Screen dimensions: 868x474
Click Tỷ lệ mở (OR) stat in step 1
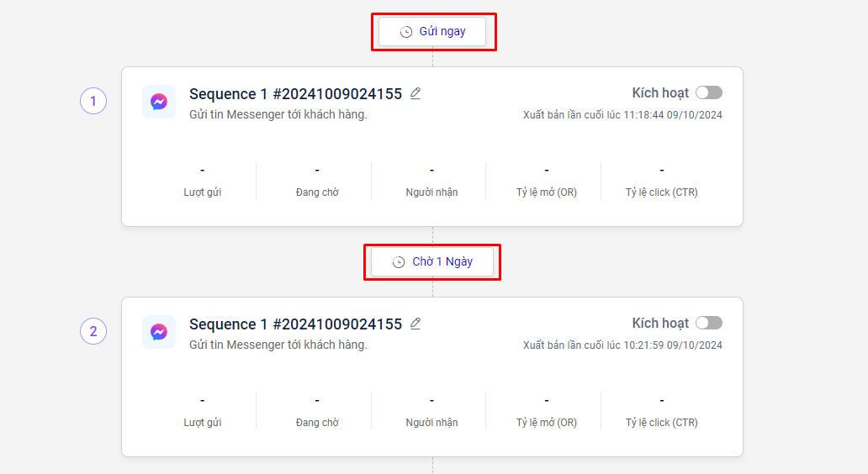click(x=547, y=182)
